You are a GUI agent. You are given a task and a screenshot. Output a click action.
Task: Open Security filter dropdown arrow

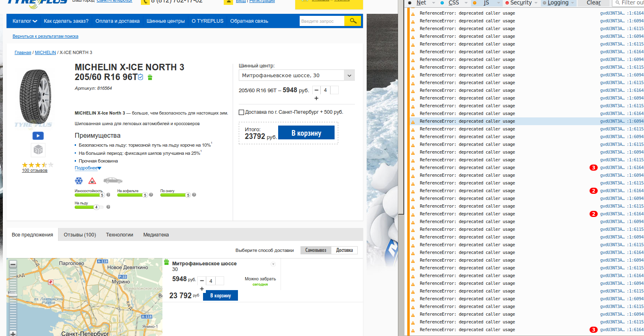[536, 3]
